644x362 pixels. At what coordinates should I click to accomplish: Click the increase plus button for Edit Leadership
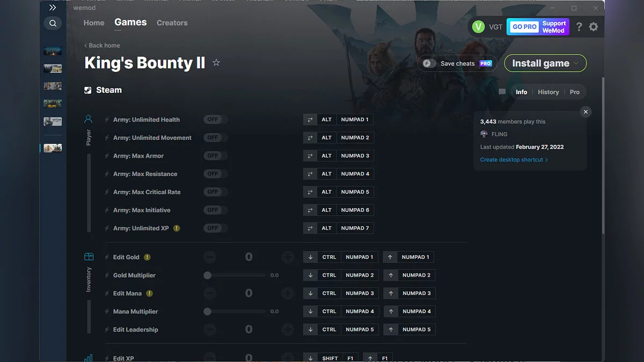coord(288,329)
